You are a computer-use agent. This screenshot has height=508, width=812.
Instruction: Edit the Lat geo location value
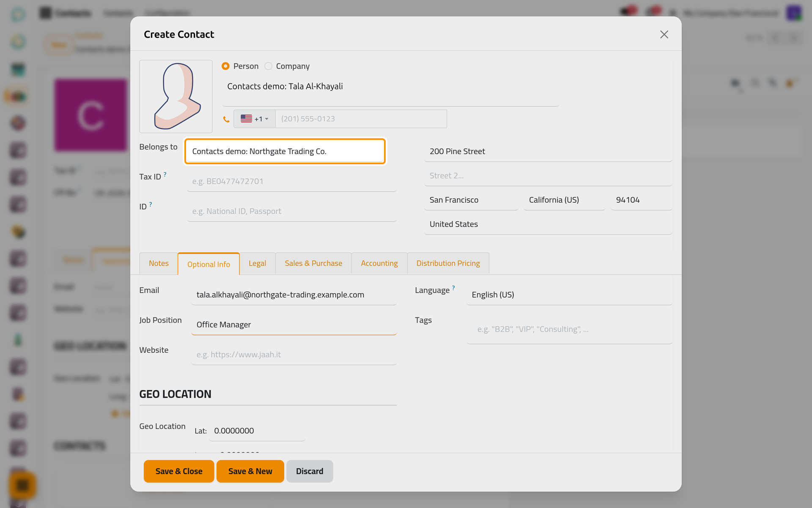point(257,431)
